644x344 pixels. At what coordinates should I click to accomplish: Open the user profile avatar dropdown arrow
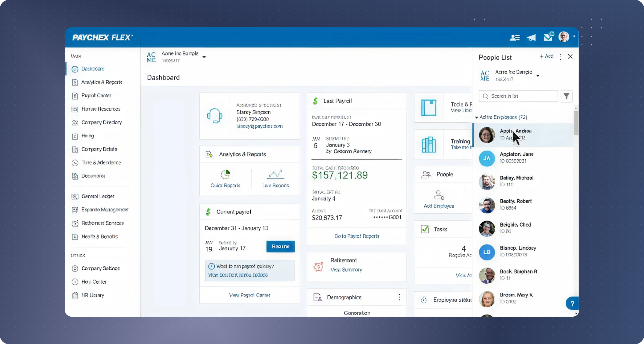574,36
